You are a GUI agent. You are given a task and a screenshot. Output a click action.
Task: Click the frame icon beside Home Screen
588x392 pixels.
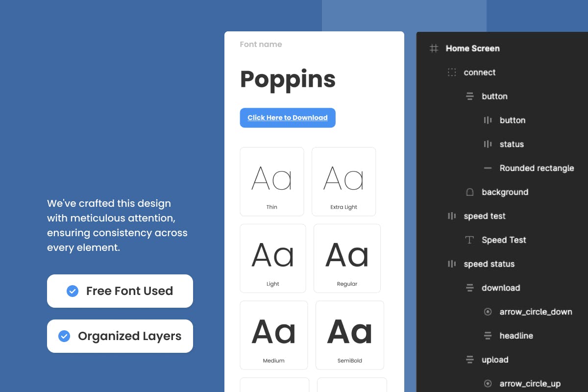[434, 49]
